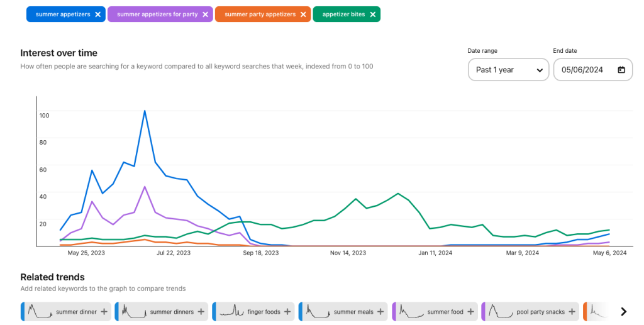Add 'summer dinner' trend with plus icon
Screen dimensions: 644x325
tap(104, 312)
